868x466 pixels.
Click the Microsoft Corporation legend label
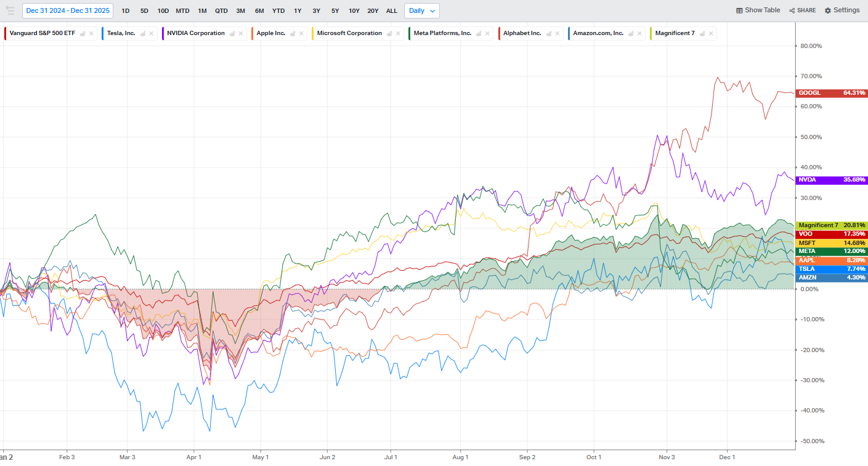click(349, 33)
